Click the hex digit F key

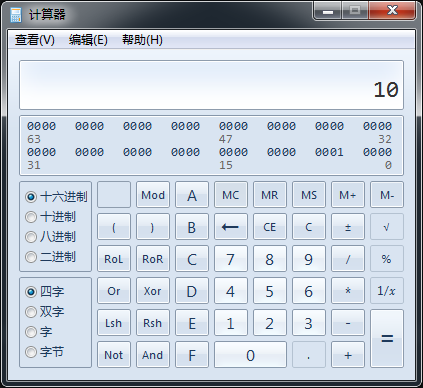(192, 355)
